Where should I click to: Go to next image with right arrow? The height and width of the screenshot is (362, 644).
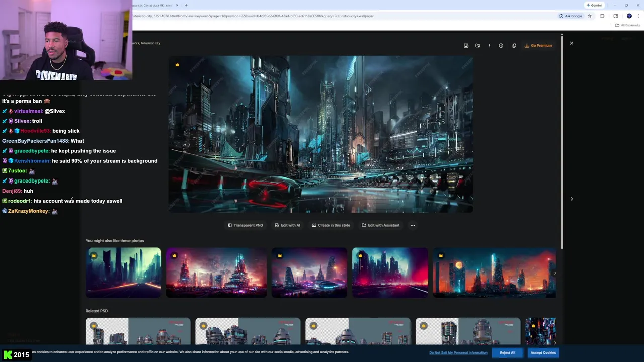coord(571,199)
